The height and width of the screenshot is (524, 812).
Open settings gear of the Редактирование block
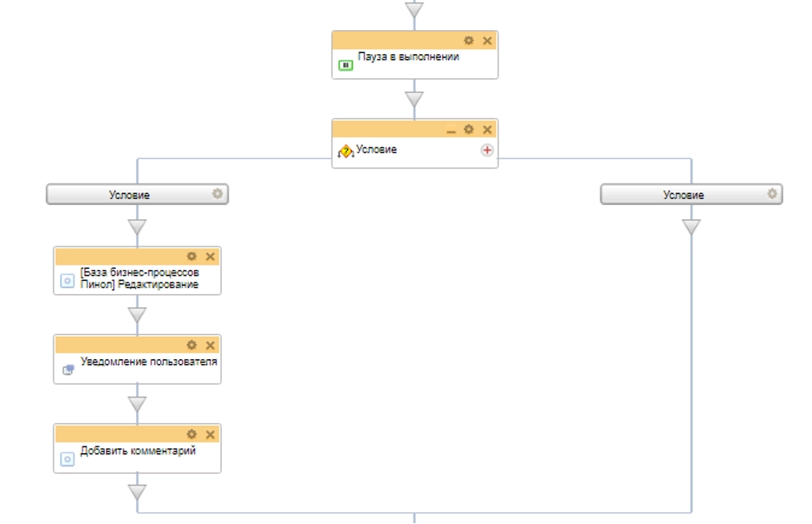click(x=192, y=257)
